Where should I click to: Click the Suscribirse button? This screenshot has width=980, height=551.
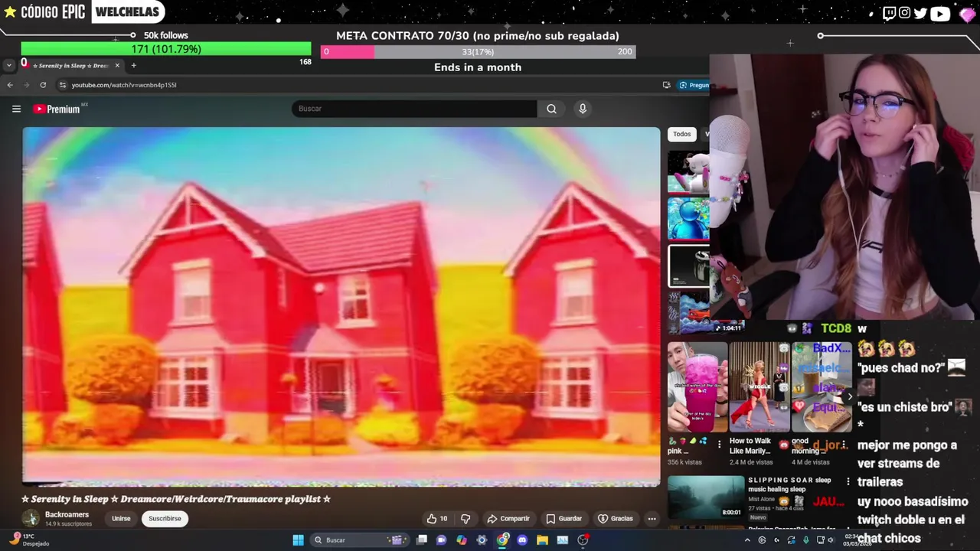[x=165, y=518]
